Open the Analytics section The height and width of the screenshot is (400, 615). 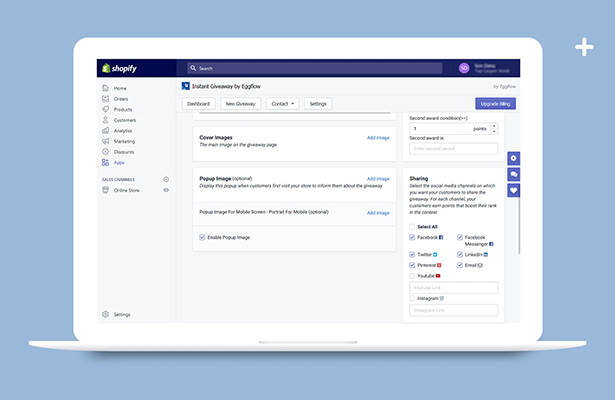pyautogui.click(x=123, y=131)
